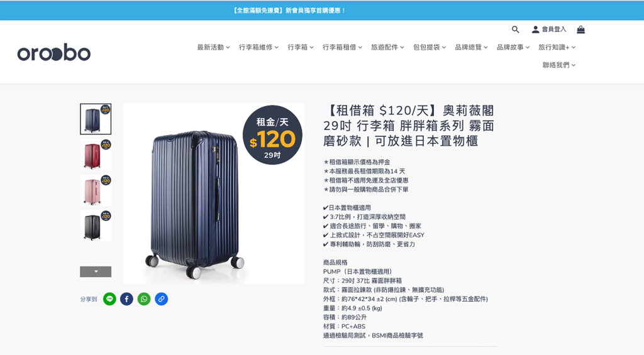Expand the 最新活動 dropdown menu
644x355 pixels.
click(213, 47)
